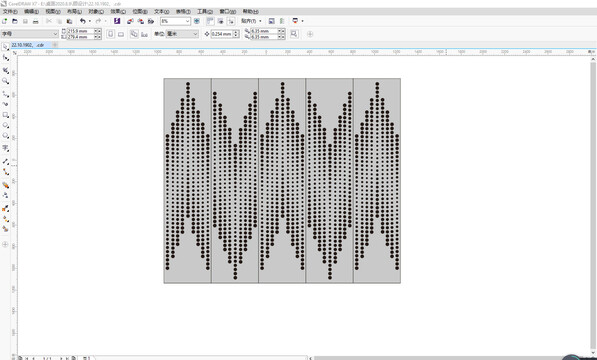The image size is (597, 360).
Task: Select the 22.10.1902 .cdr document tab
Action: 30,45
